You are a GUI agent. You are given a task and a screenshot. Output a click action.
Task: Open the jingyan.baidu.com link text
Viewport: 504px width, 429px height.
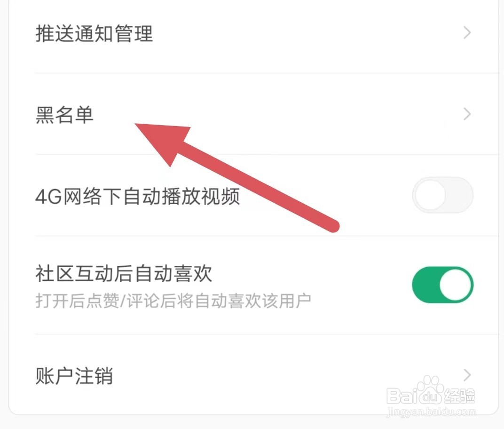pyautogui.click(x=431, y=412)
